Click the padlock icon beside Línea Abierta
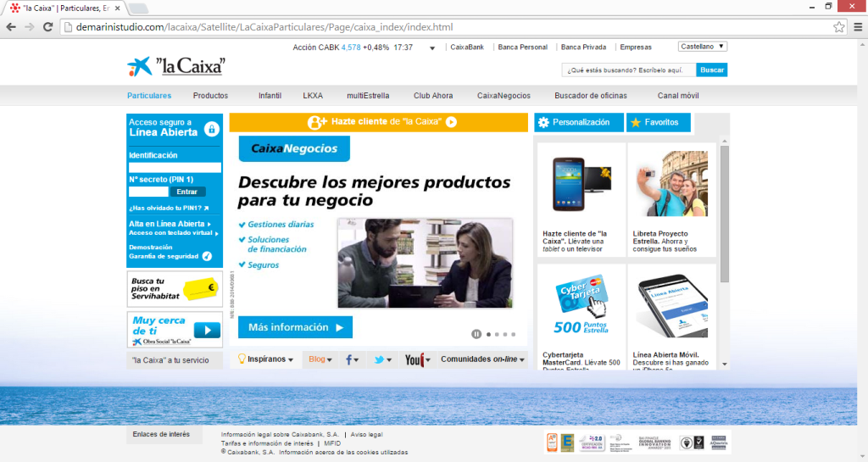This screenshot has height=462, width=868. tap(211, 129)
